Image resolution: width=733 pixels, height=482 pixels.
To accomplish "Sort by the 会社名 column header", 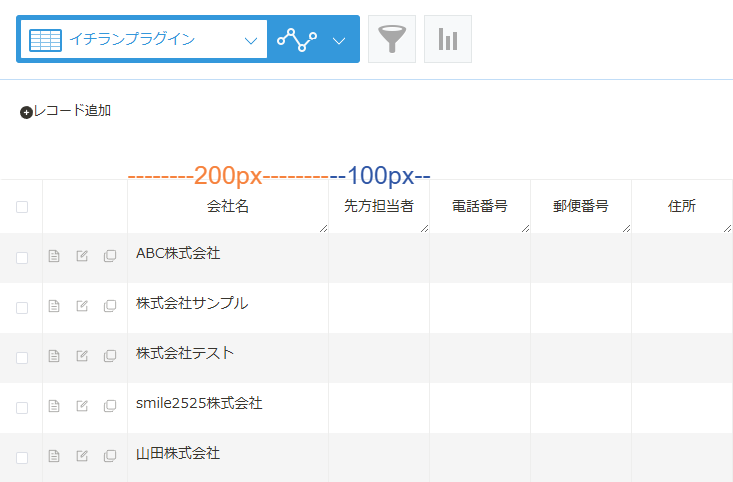I will 228,206.
